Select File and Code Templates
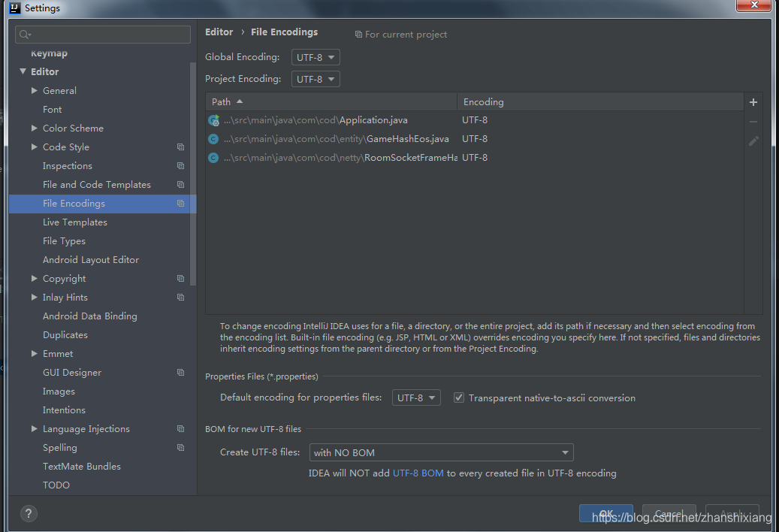Viewport: 779px width, 532px height. pyautogui.click(x=97, y=185)
